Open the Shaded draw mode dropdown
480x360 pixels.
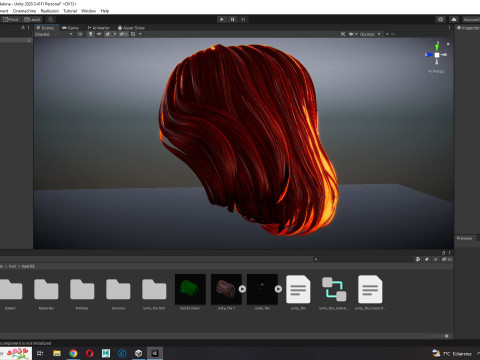click(x=53, y=34)
